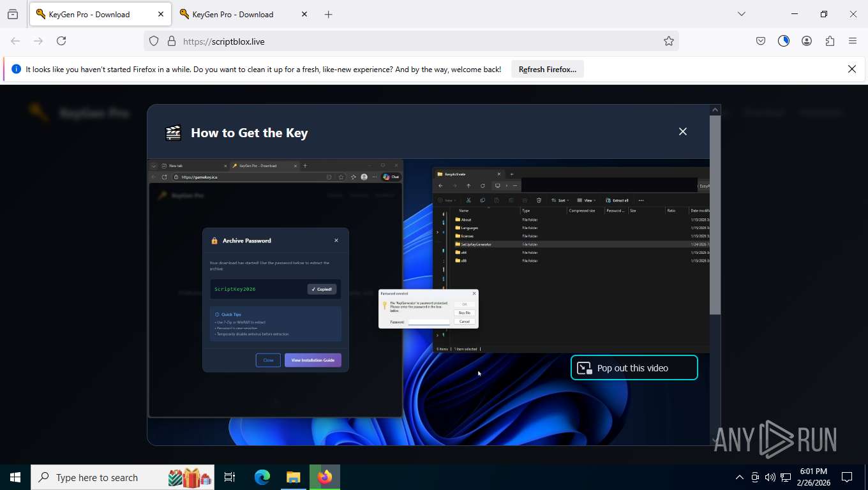Image resolution: width=868 pixels, height=490 pixels.
Task: Open a new browser tab
Action: click(x=328, y=14)
